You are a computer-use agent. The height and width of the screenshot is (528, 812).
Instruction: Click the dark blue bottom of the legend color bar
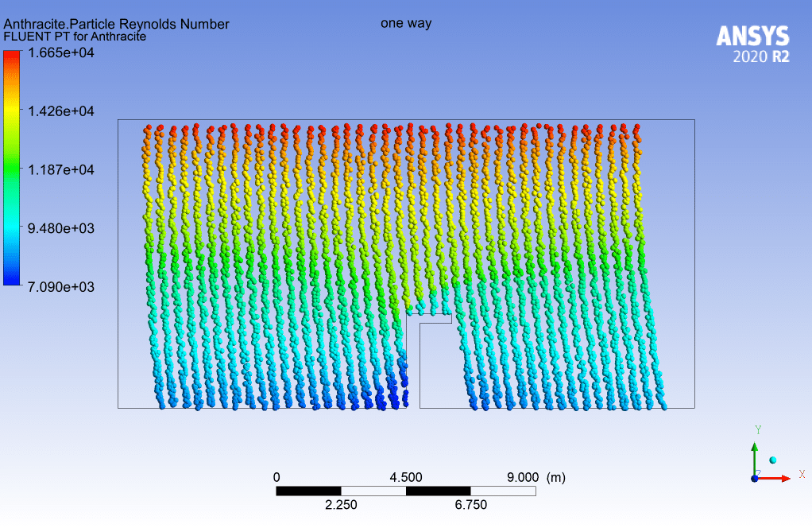pos(12,277)
